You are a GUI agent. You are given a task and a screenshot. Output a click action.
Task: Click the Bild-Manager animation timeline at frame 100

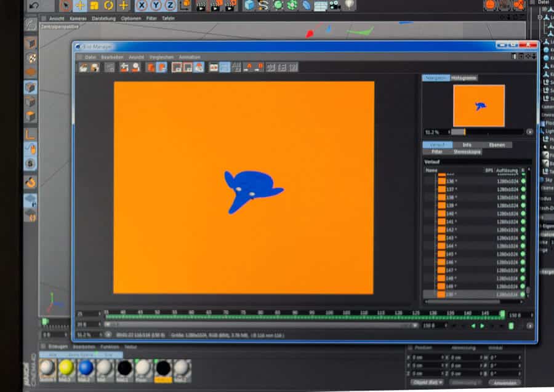(x=329, y=314)
